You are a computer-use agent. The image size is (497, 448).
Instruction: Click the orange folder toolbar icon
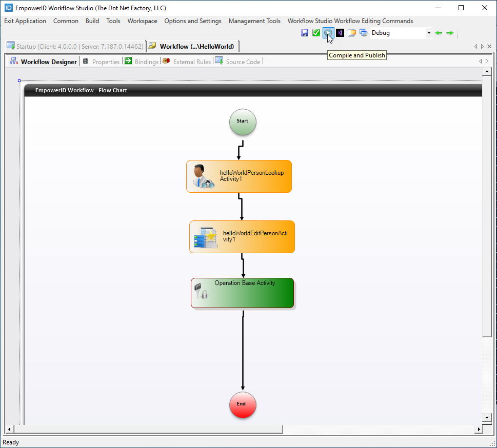(x=352, y=32)
